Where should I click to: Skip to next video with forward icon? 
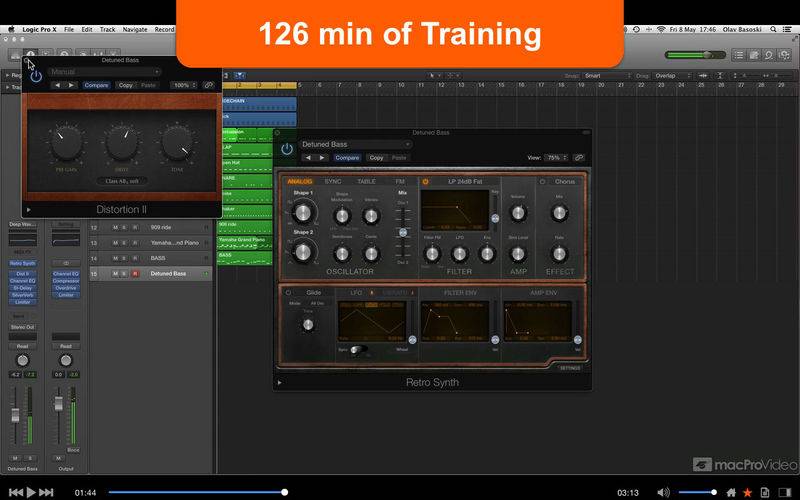[x=46, y=492]
